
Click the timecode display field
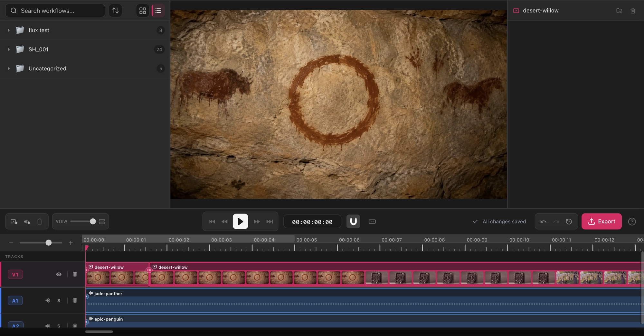(312, 222)
